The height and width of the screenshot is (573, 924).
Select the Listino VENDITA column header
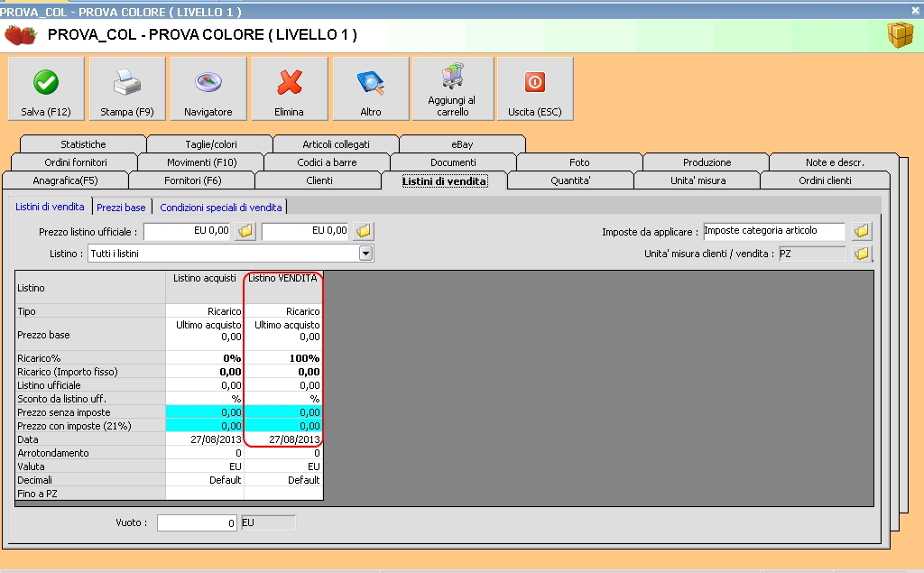click(282, 287)
